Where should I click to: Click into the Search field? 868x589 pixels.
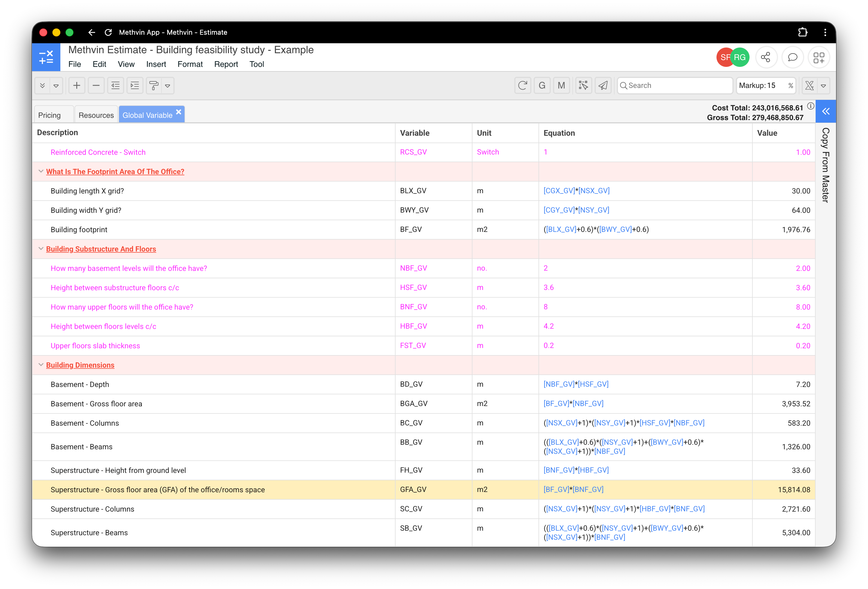[675, 85]
